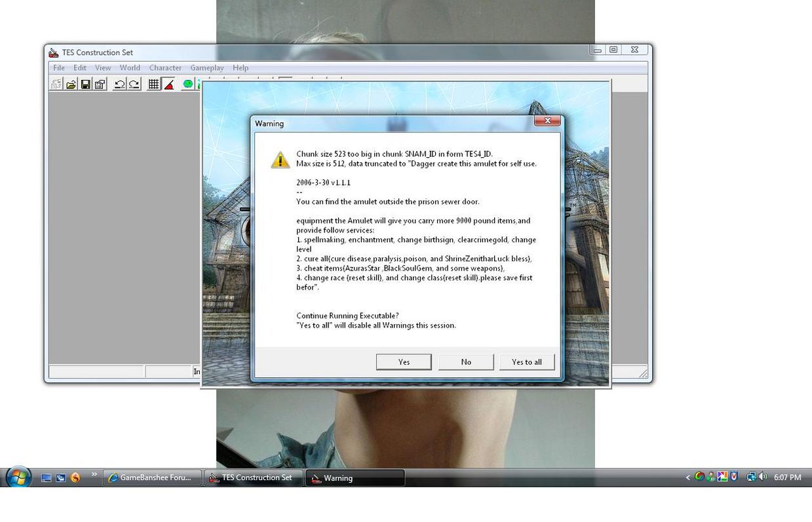The height and width of the screenshot is (522, 812).
Task: Click the yellow warning triangle icon
Action: click(x=280, y=160)
